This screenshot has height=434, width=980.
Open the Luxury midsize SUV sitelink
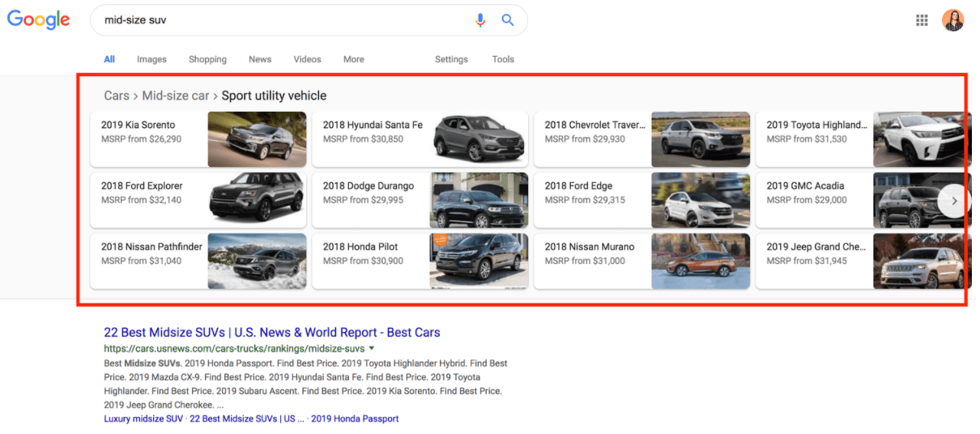[x=143, y=419]
